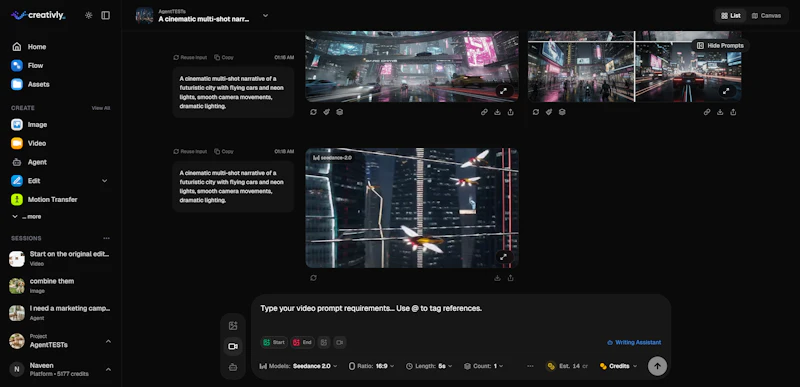
Task: Click layers icon under split-frame street video
Action: (x=562, y=112)
